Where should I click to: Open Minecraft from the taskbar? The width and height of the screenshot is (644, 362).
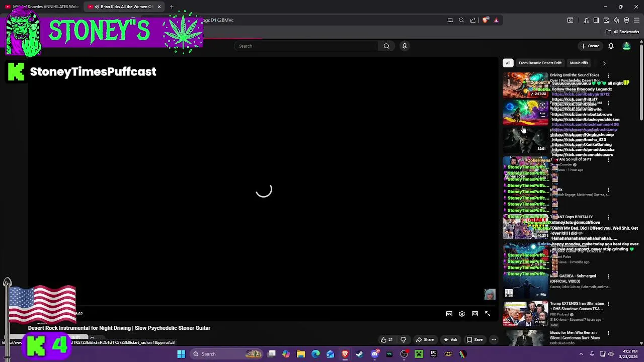coord(419,354)
